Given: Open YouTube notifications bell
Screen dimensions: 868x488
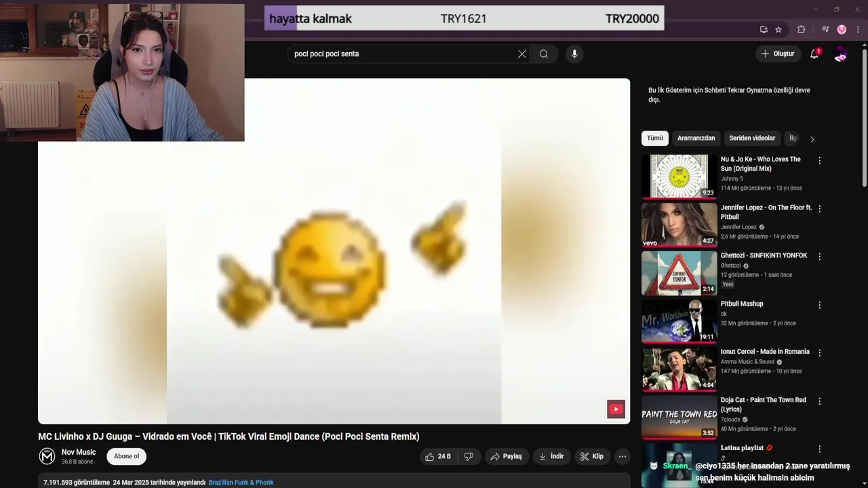Looking at the screenshot, I should (814, 54).
